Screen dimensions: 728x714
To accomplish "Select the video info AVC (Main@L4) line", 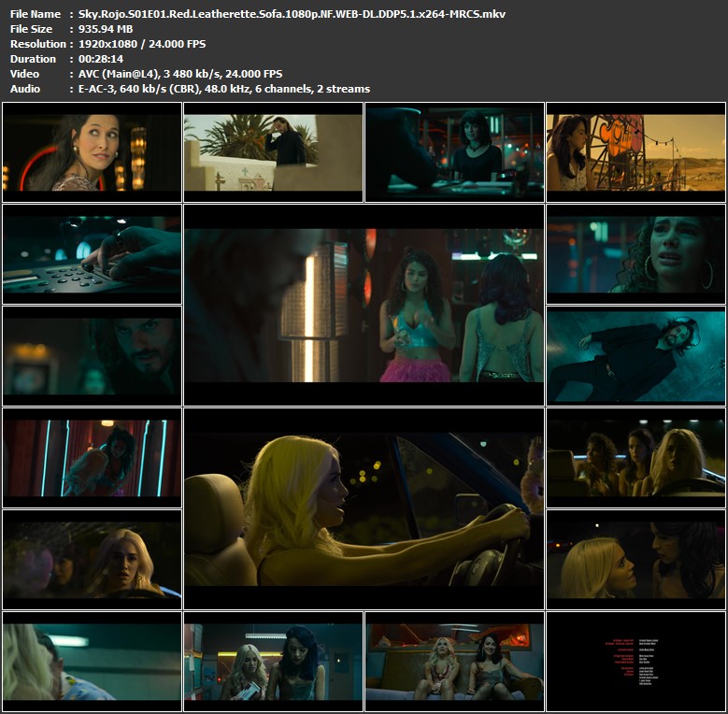I will click(x=180, y=73).
